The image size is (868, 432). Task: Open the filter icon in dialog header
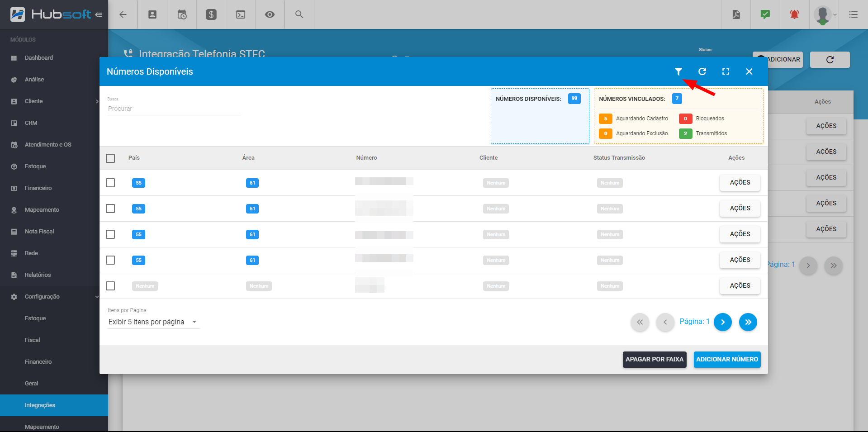click(678, 71)
